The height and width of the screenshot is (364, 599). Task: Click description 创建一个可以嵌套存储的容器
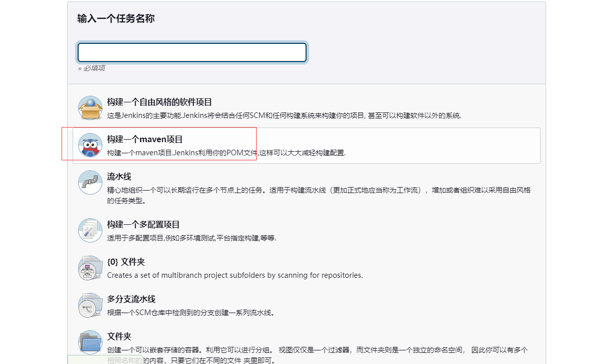point(318,355)
